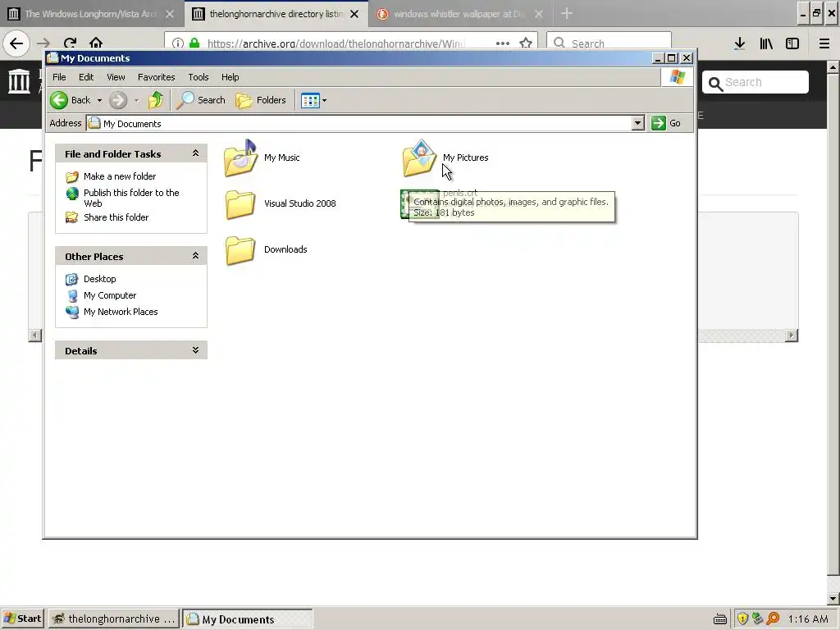This screenshot has height=630, width=840.
Task: Close the thelonghornarchive directory listing tab
Action: pyautogui.click(x=354, y=14)
